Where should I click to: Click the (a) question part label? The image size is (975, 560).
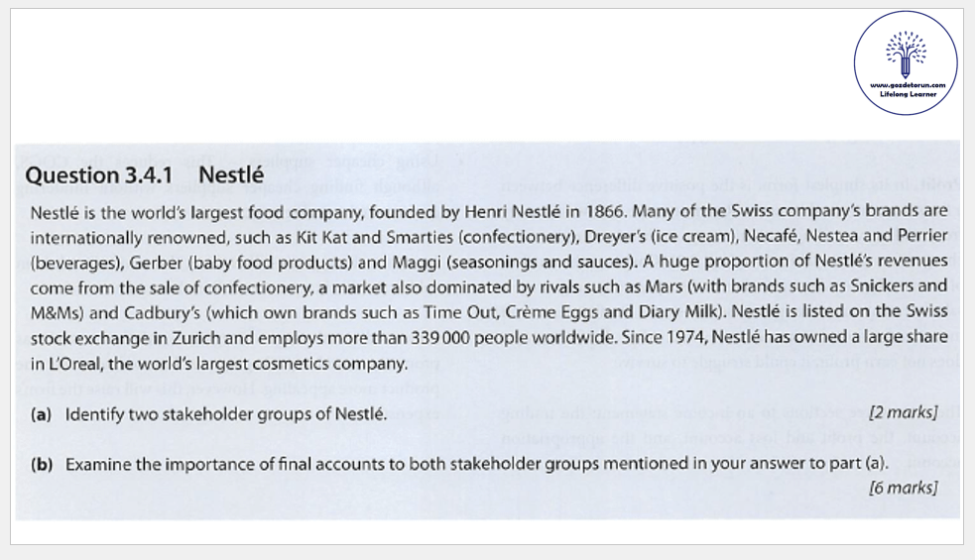click(42, 413)
